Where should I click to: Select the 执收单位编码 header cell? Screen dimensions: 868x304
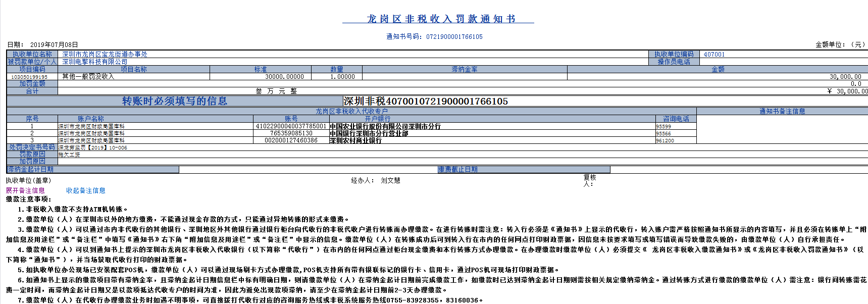[x=674, y=54]
